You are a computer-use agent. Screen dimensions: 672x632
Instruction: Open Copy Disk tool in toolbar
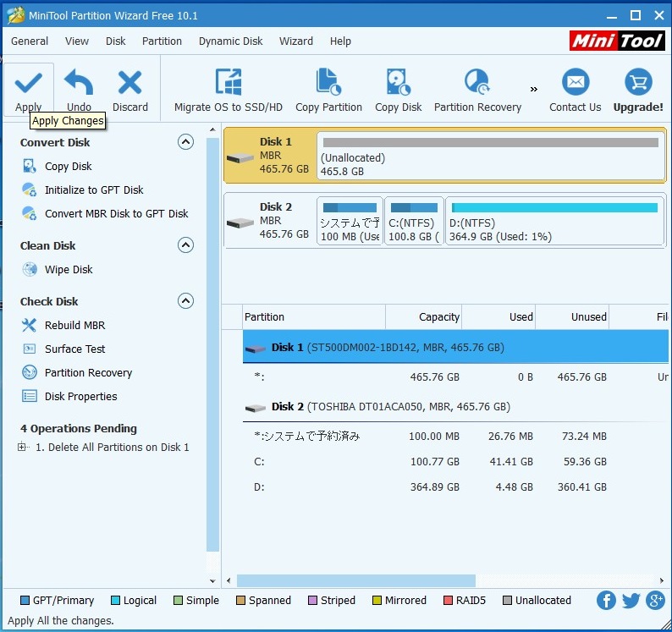pos(398,90)
